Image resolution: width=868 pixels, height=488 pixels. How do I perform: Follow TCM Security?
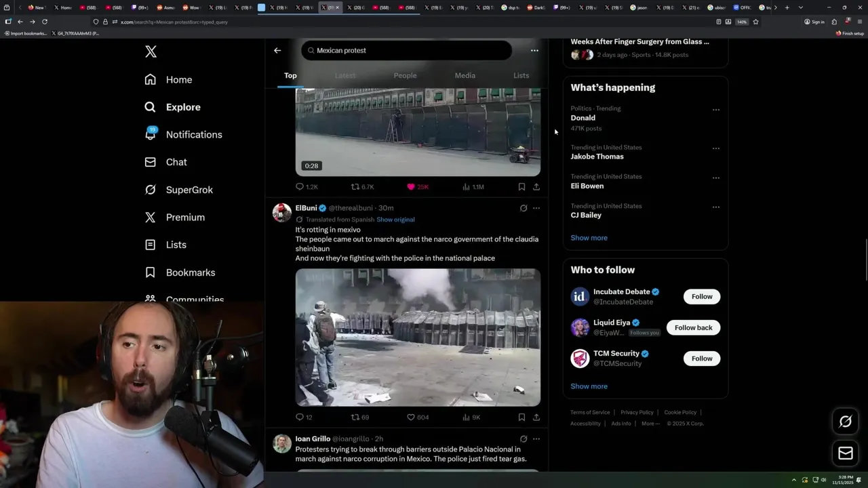tap(702, 359)
